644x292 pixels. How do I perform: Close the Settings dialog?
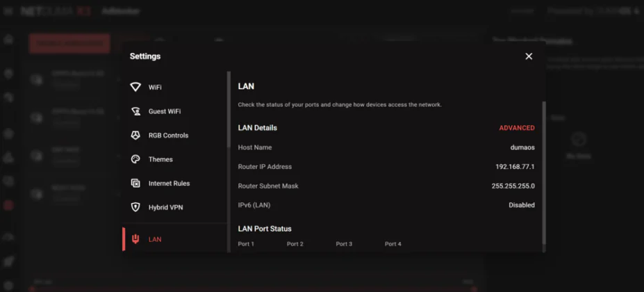pyautogui.click(x=529, y=56)
